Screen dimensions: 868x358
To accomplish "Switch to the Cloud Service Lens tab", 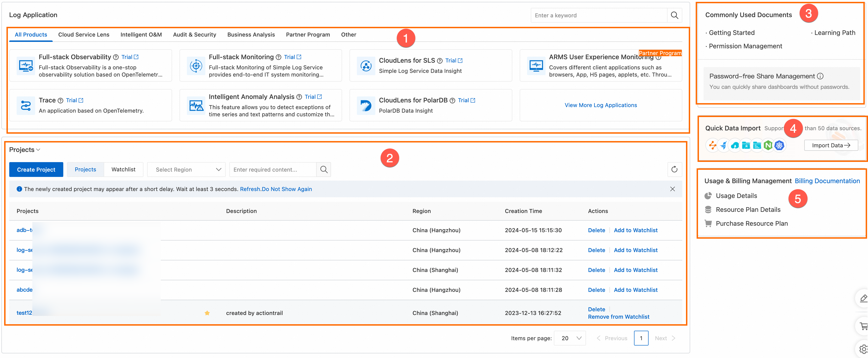I will tap(84, 34).
